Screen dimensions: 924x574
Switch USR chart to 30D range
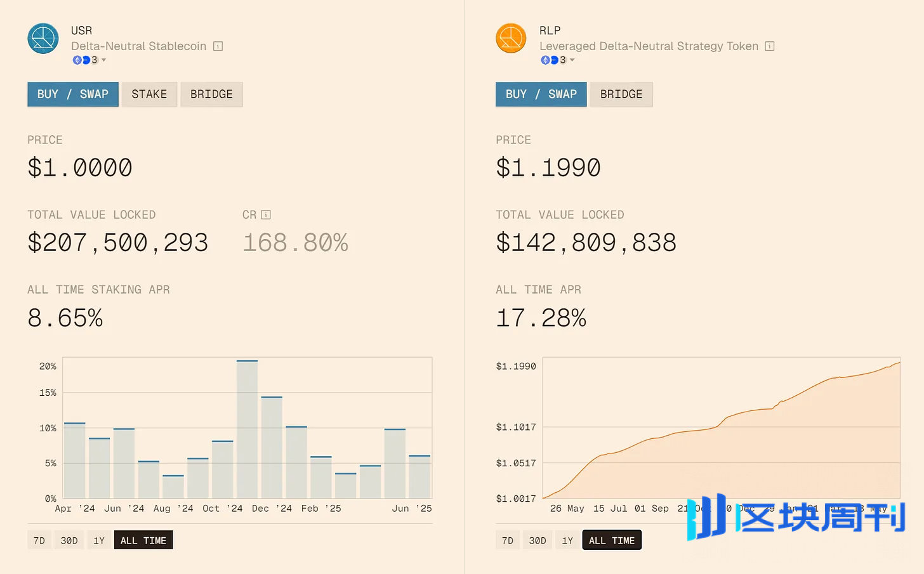[x=69, y=540]
